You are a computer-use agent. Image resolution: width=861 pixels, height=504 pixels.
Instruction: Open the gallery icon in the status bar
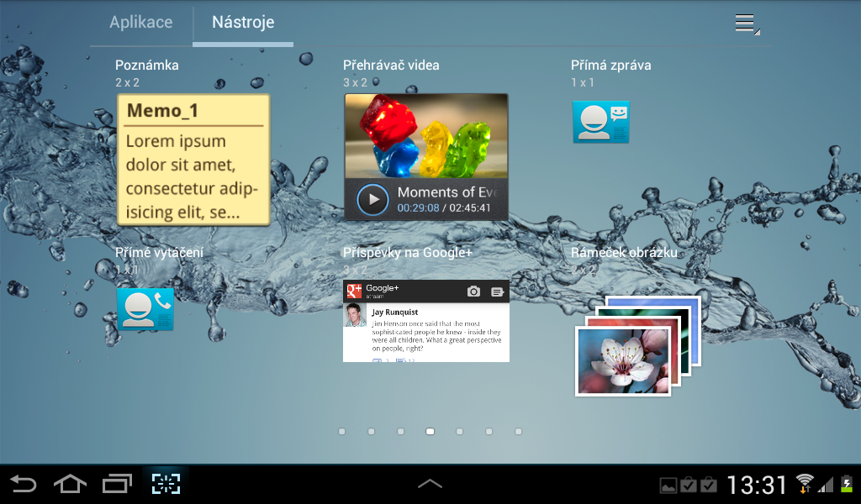coord(667,484)
